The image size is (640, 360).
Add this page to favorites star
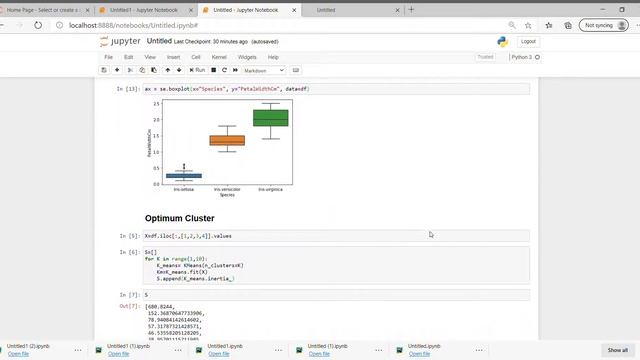(x=528, y=25)
